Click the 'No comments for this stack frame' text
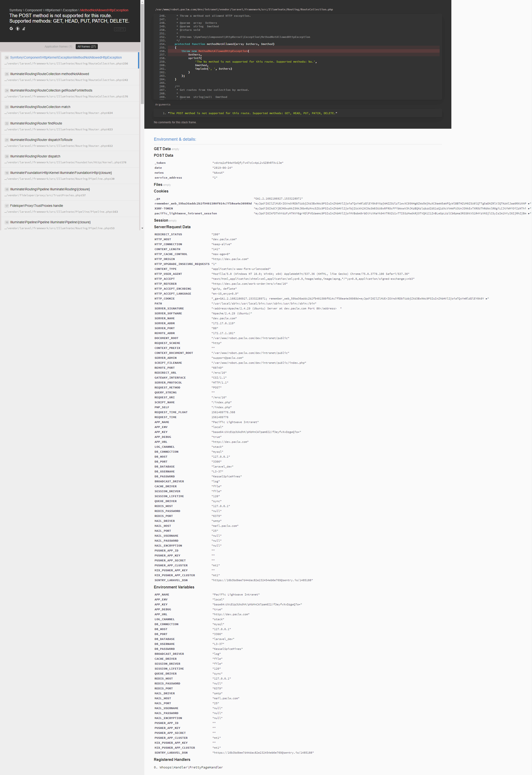 pos(175,122)
